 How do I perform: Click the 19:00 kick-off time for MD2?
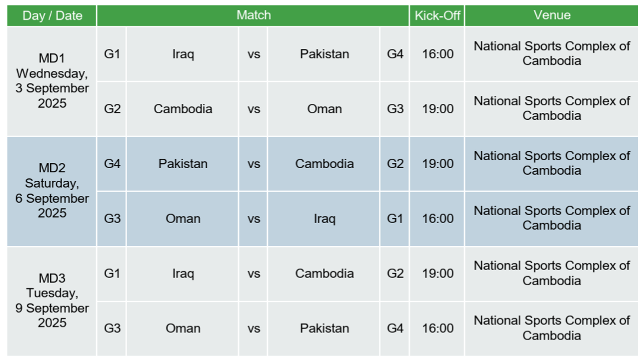(437, 164)
